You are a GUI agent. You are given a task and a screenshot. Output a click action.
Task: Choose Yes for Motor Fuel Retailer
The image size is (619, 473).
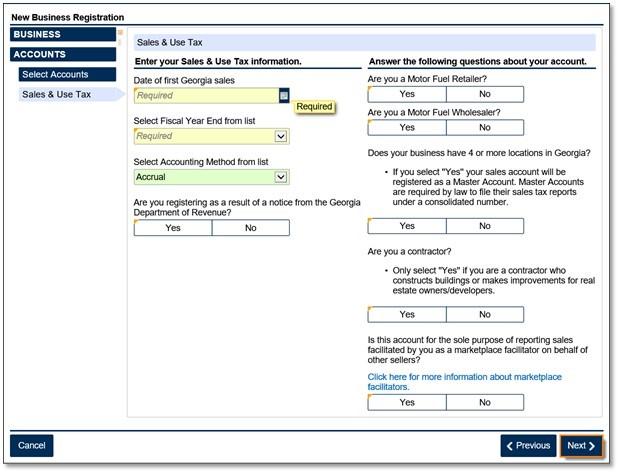[407, 94]
